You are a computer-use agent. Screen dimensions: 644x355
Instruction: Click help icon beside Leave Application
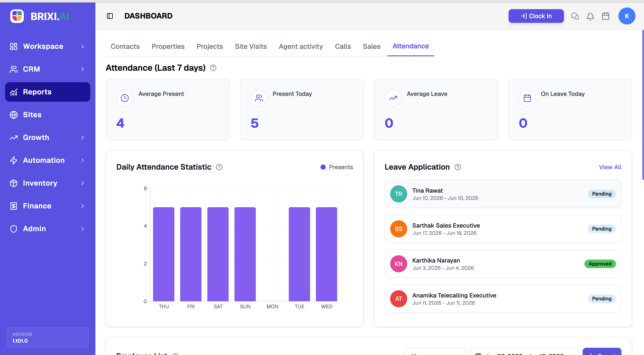[x=457, y=167]
